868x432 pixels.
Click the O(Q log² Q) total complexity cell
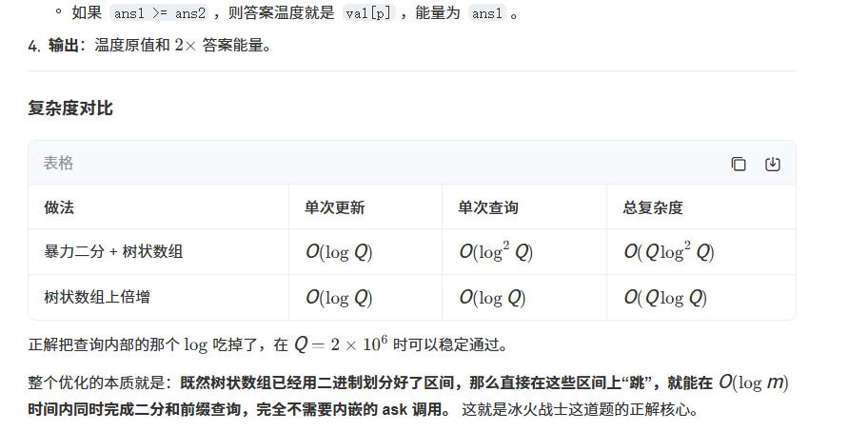669,251
